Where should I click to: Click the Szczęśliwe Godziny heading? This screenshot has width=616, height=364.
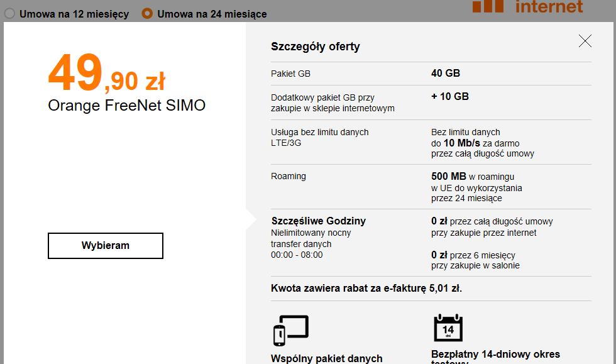[318, 221]
